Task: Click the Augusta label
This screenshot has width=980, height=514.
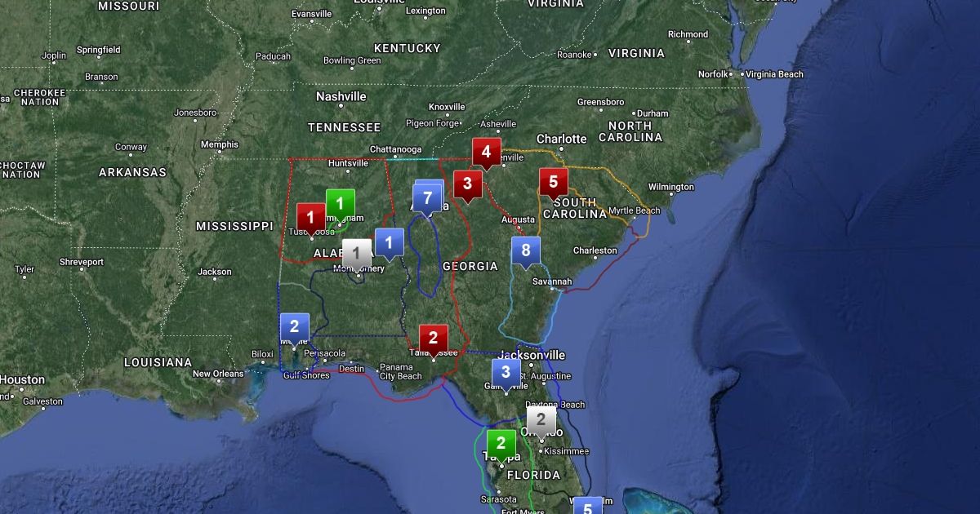Action: click(519, 219)
